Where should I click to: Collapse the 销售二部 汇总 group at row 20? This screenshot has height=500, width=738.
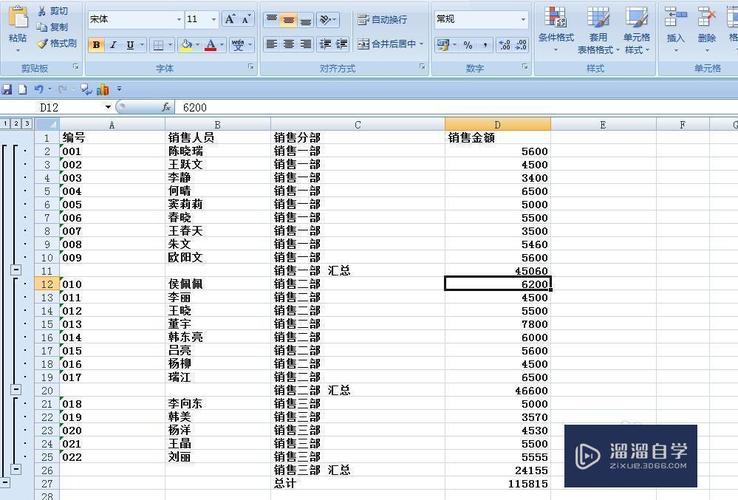click(x=16, y=389)
